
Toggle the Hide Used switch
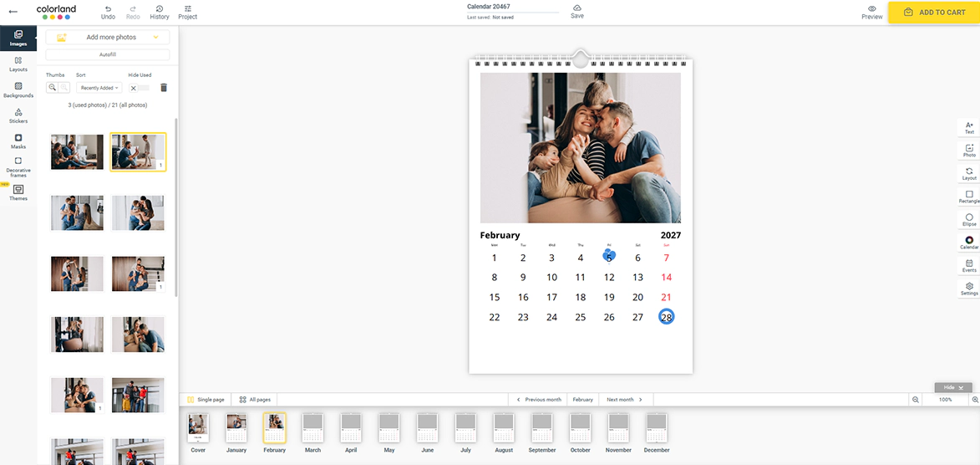coord(139,89)
